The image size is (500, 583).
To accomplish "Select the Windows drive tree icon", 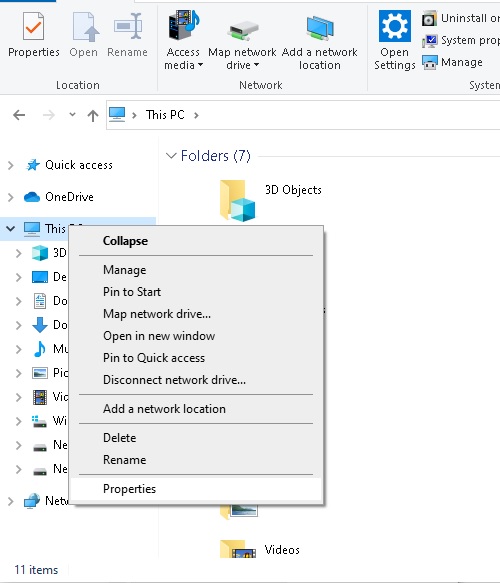I will (39, 421).
